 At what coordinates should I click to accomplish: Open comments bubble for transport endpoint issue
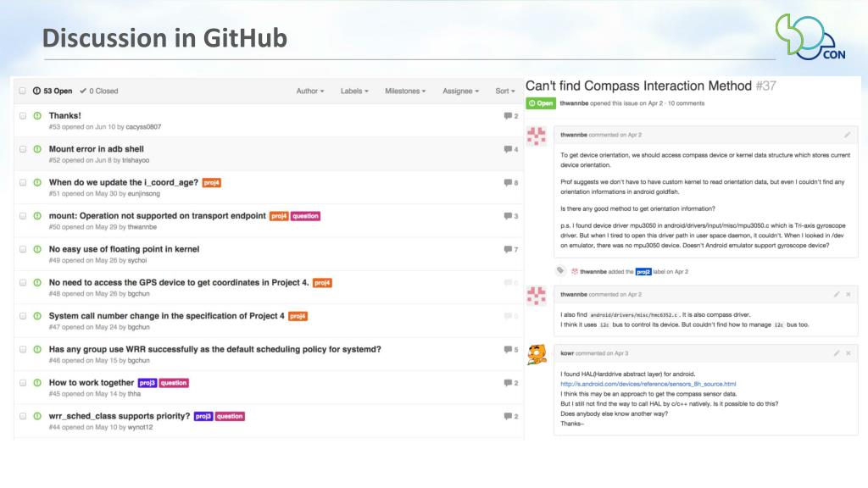click(511, 216)
